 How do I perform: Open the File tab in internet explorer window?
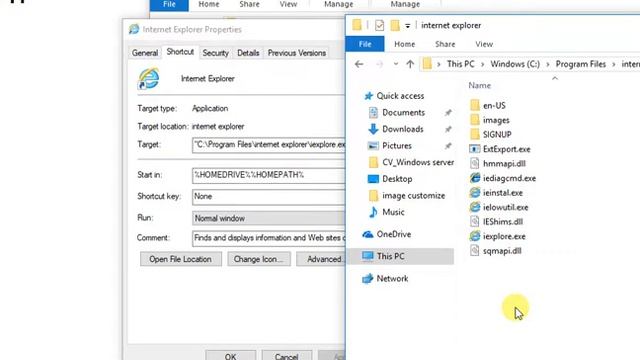pos(365,44)
